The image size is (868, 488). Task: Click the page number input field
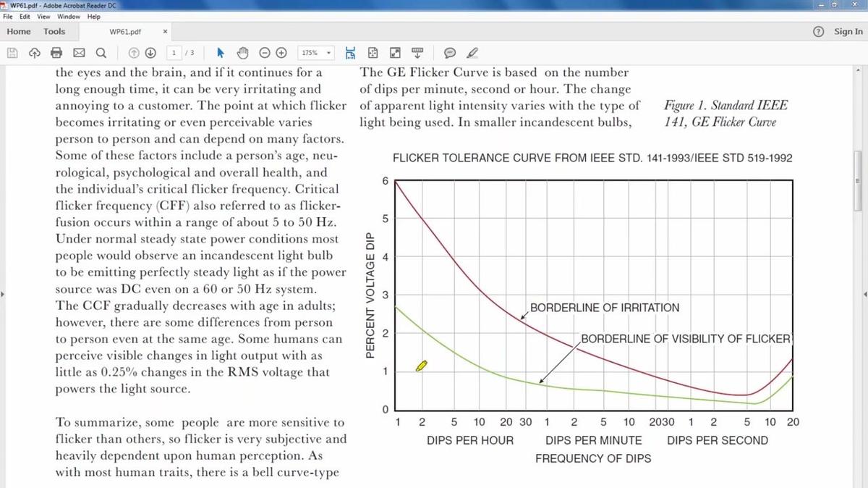(175, 53)
